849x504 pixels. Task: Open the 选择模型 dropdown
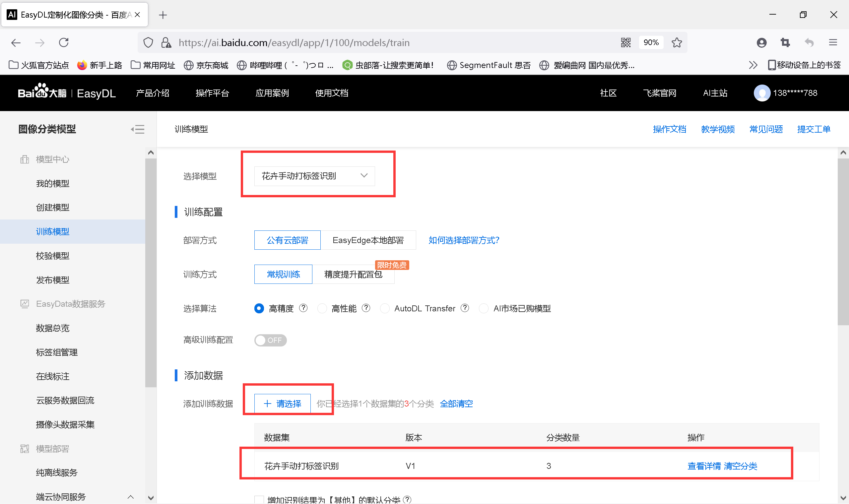pos(314,176)
